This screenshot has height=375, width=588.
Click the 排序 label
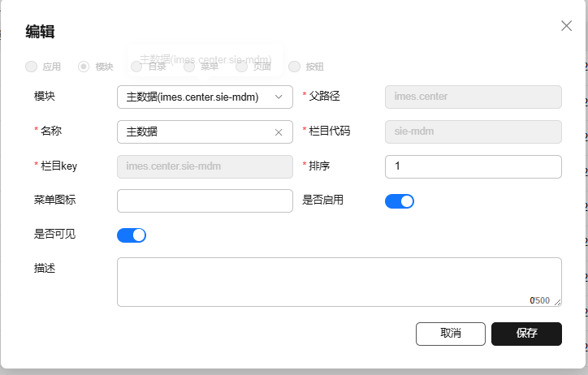(319, 166)
